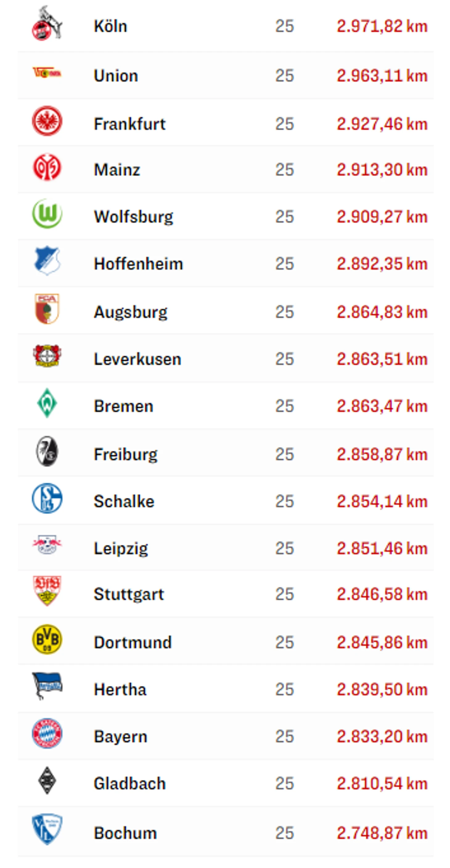450x868 pixels.
Task: Open the Freiburg team name link
Action: 125,454
